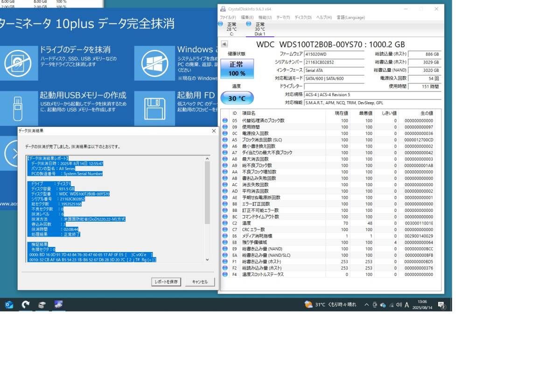The image size is (560, 392).
Task: Click the status circle beside 総不良ブロック数 row
Action: pyautogui.click(x=225, y=166)
